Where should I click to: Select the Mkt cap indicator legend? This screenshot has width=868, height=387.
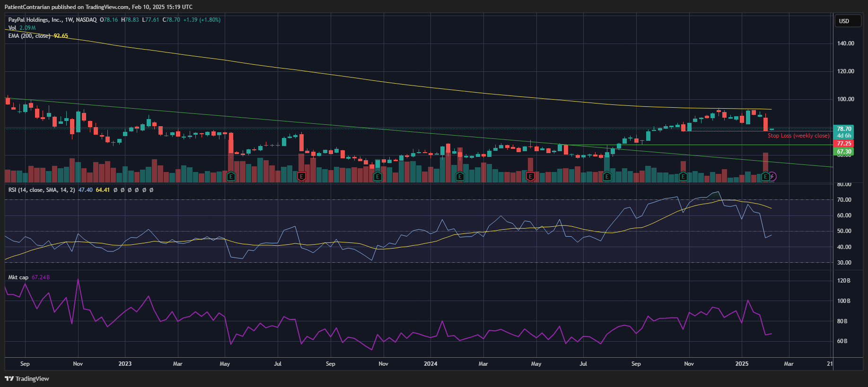pos(18,277)
